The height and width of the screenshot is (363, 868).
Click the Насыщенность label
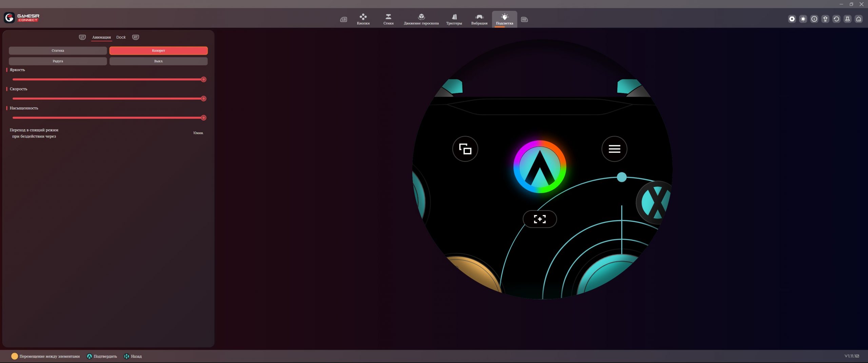pyautogui.click(x=24, y=108)
